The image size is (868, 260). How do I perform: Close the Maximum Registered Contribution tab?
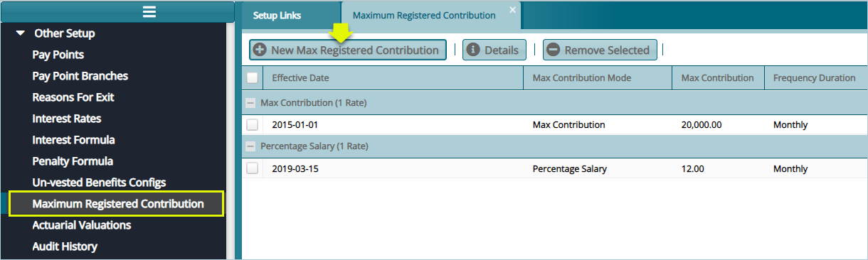512,9
